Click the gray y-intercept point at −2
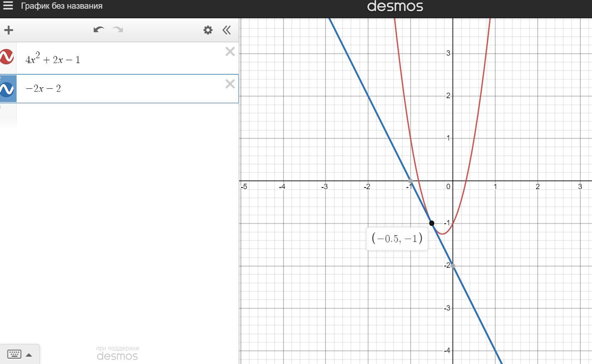 point(453,266)
